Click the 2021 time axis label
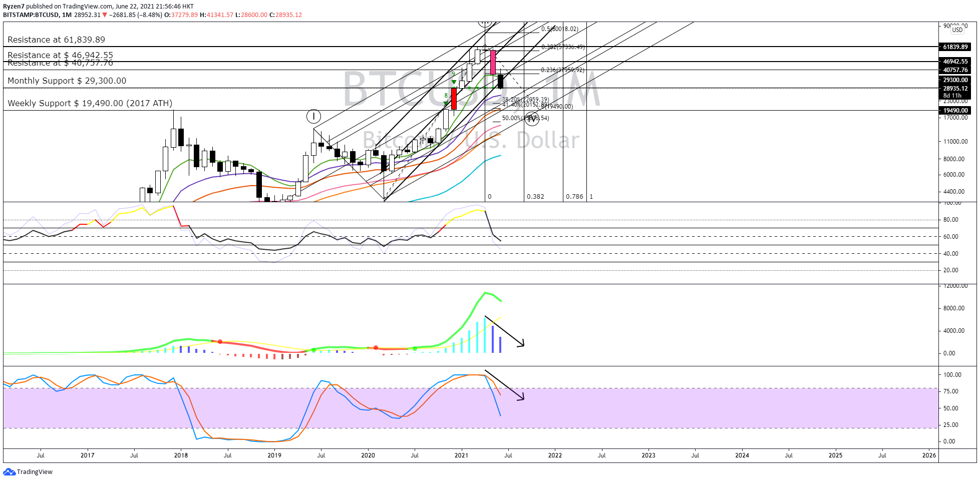This screenshot has height=481, width=980. point(461,455)
